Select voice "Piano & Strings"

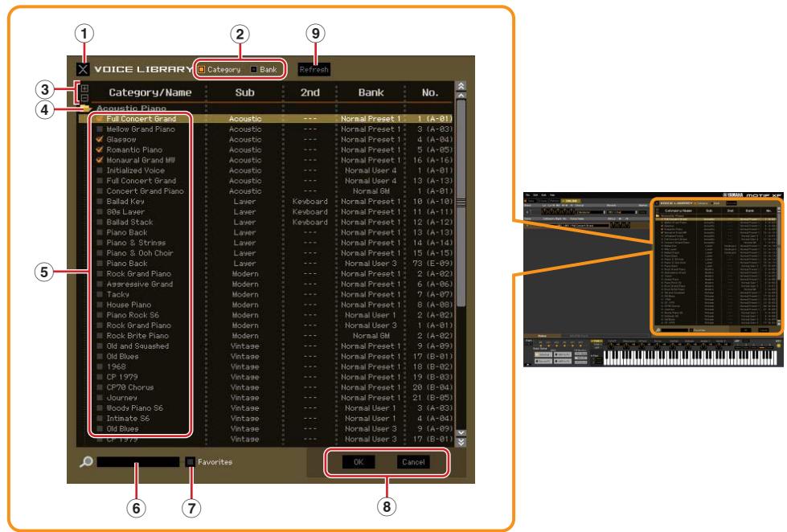[x=136, y=243]
